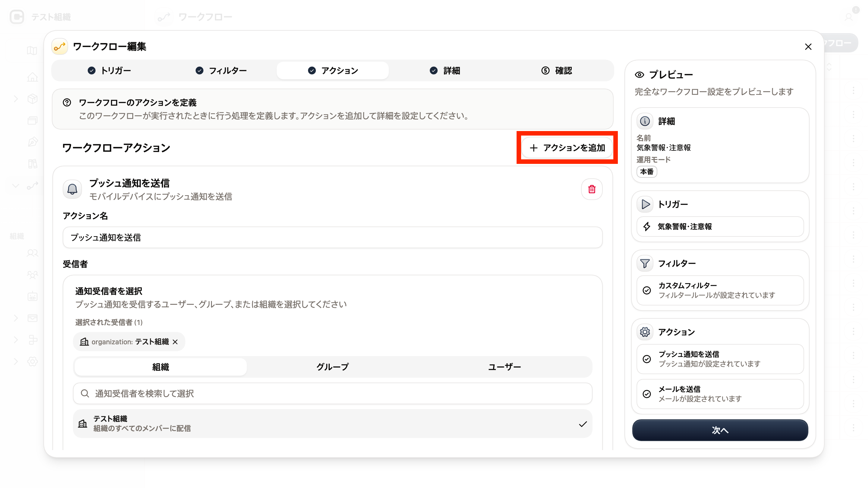Viewport: 868px width, 488px height.
Task: Close the ワークフロー編集 dialog
Action: (808, 47)
